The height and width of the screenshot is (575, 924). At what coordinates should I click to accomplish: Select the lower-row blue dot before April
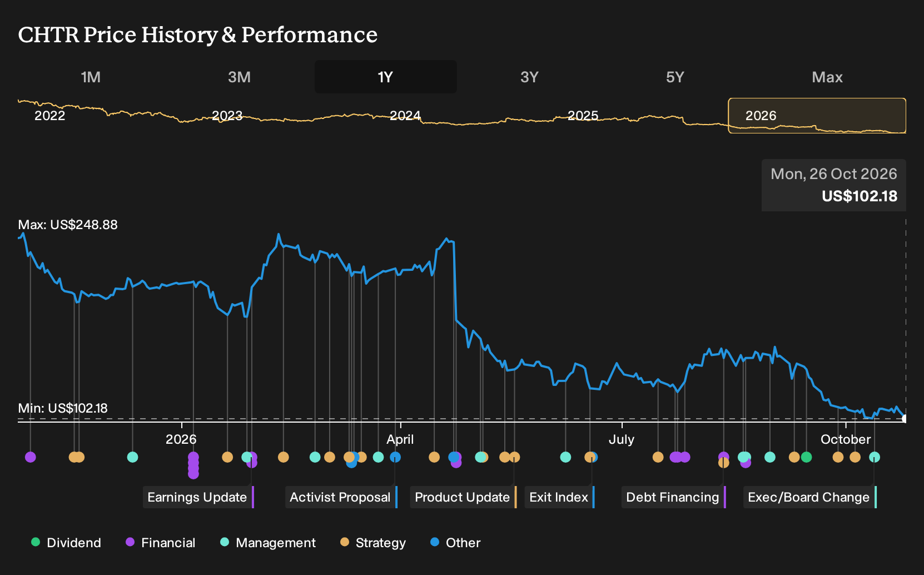pos(351,463)
